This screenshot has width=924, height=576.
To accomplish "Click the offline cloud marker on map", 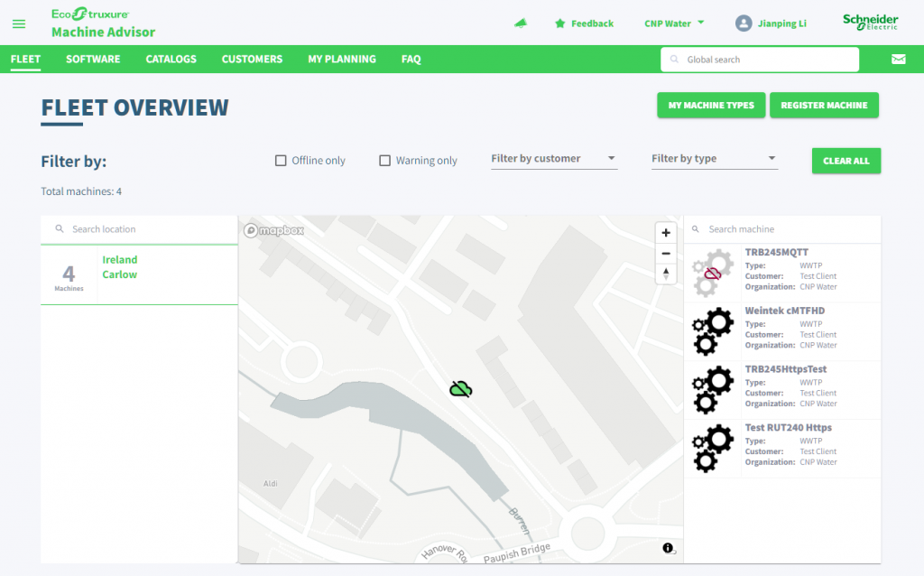I will tap(461, 389).
